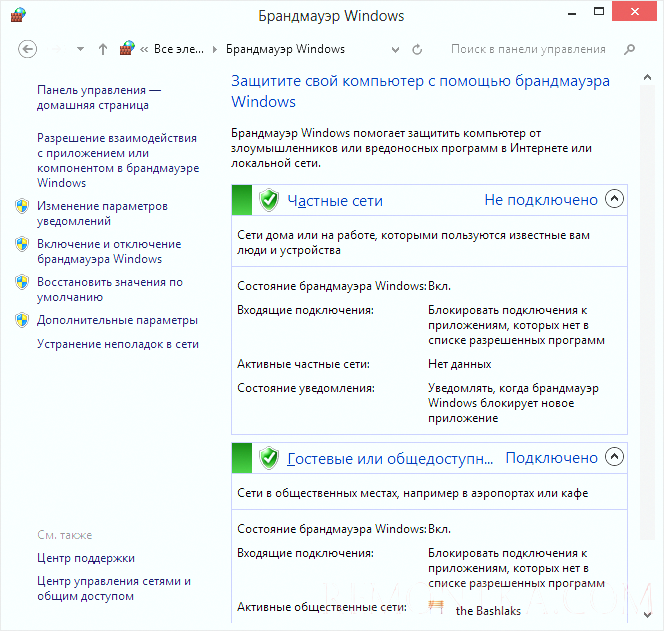Viewport: 664px width, 631px height.
Task: Refresh the Брандмауэр Windows page
Action: click(417, 49)
